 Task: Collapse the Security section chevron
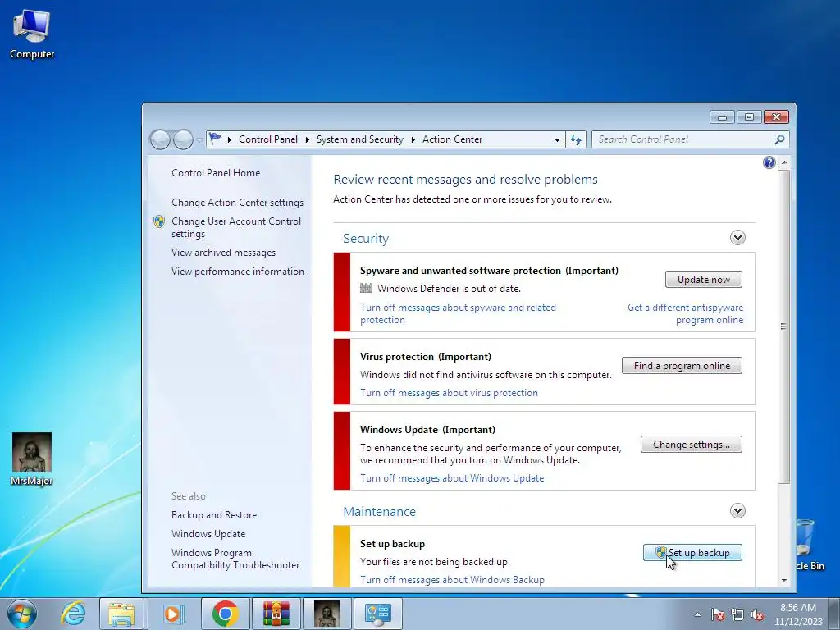coord(737,237)
